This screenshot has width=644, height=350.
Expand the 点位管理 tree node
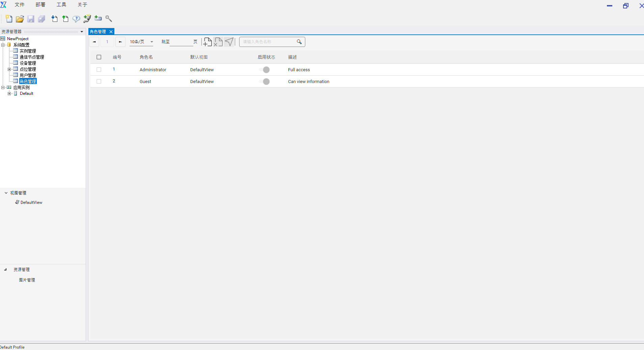(x=9, y=69)
